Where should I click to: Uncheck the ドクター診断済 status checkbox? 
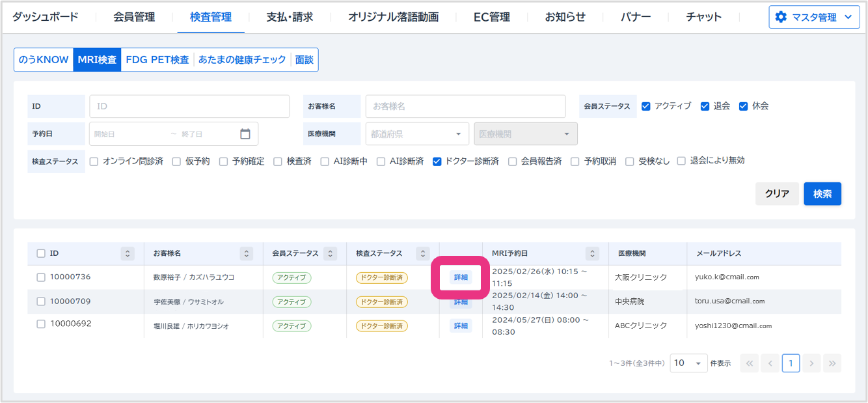[x=437, y=161]
